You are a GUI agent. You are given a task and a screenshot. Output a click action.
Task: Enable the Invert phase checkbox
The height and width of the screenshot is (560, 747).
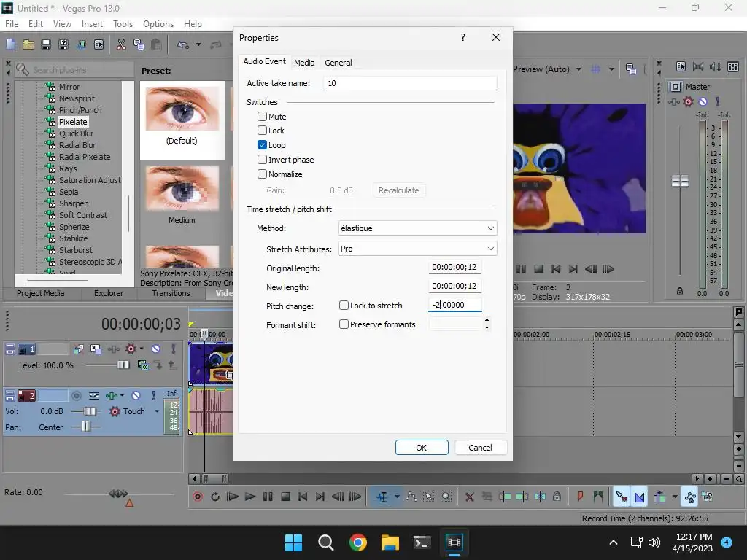(262, 160)
